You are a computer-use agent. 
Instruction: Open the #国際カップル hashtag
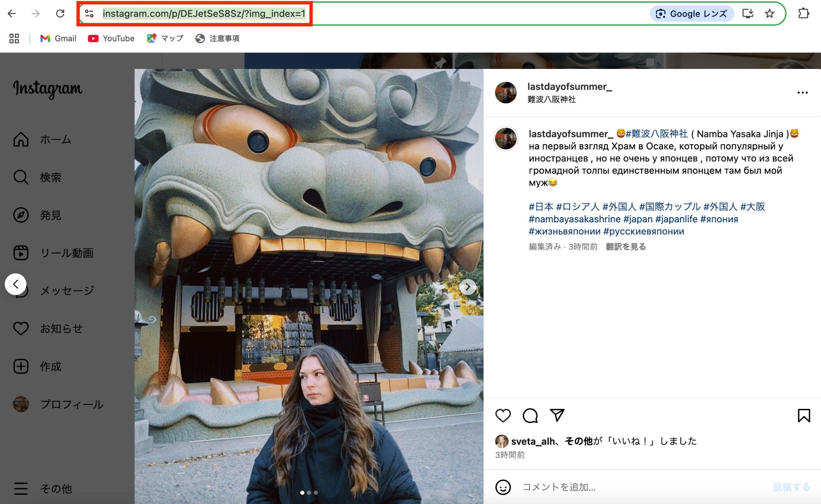[670, 207]
